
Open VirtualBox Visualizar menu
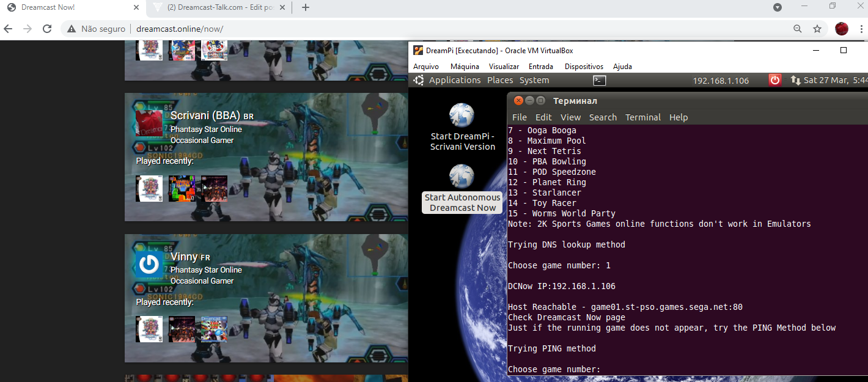tap(504, 67)
